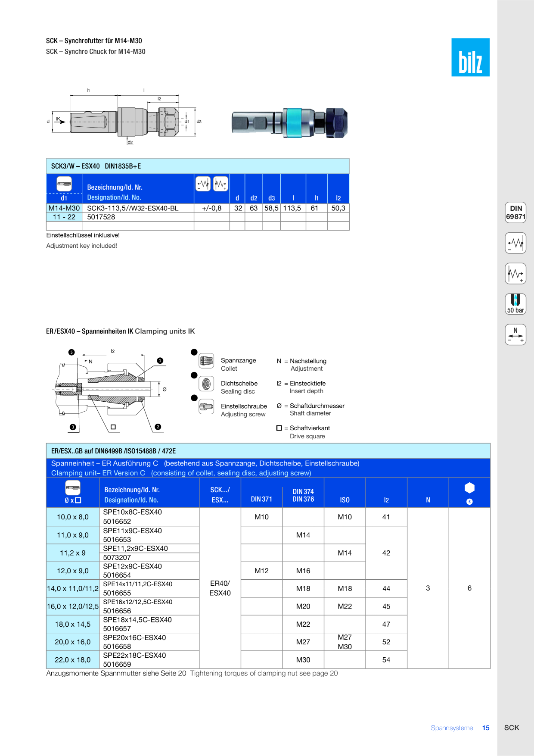Click Id number '5073207'
Screen dimensions: 534x756
click(x=117, y=557)
